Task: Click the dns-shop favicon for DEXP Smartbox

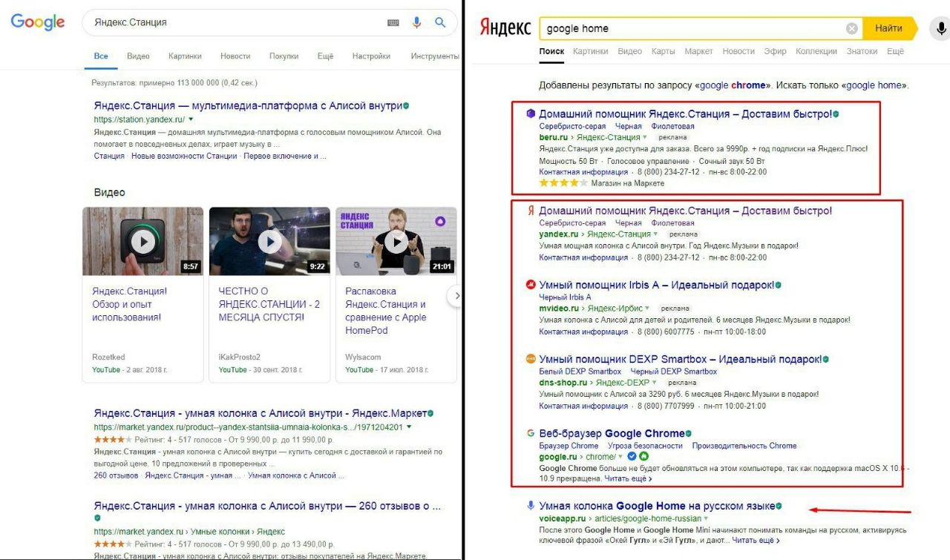Action: point(531,359)
